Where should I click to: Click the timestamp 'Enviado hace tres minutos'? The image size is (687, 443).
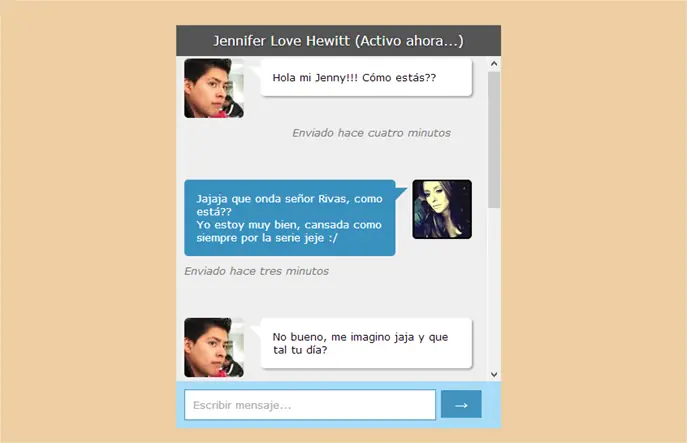pyautogui.click(x=256, y=271)
